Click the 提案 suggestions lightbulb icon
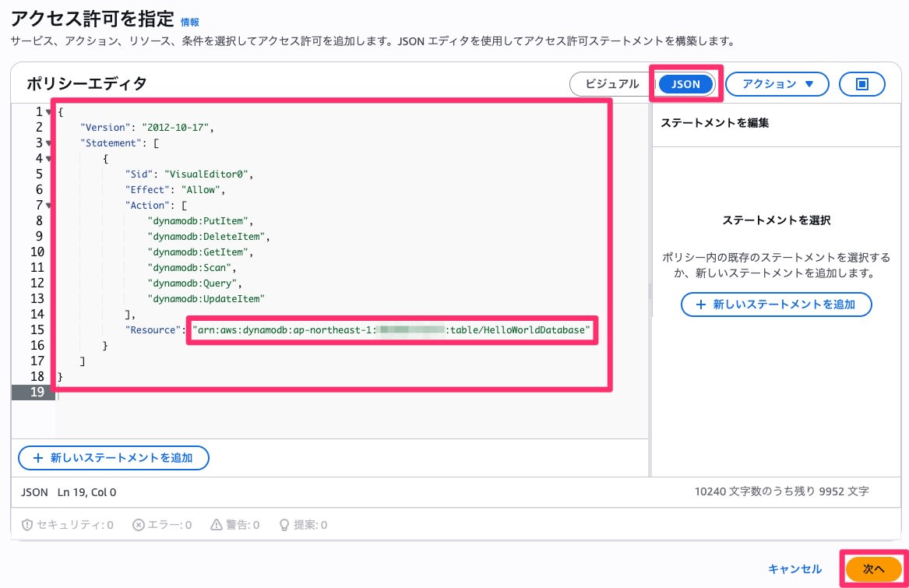The image size is (909, 588). [x=284, y=524]
